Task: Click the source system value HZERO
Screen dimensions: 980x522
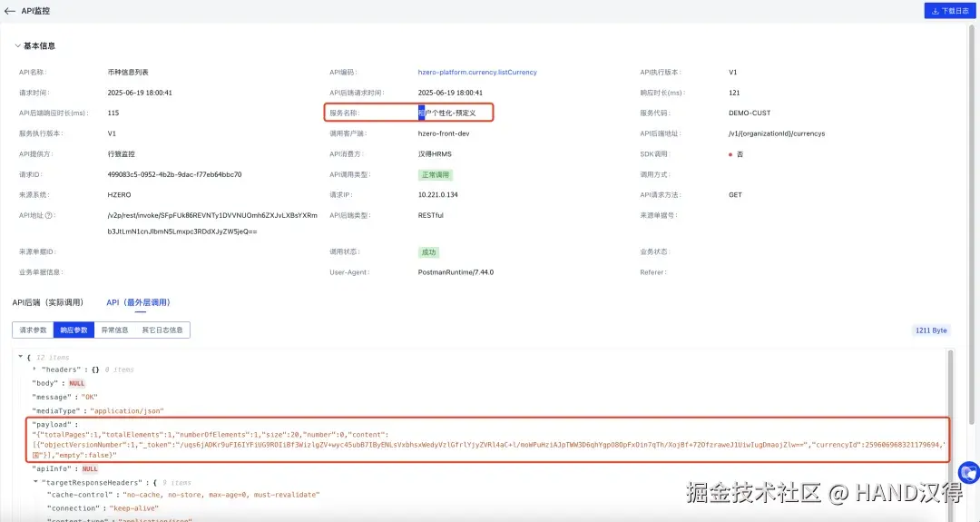Action: tap(119, 195)
